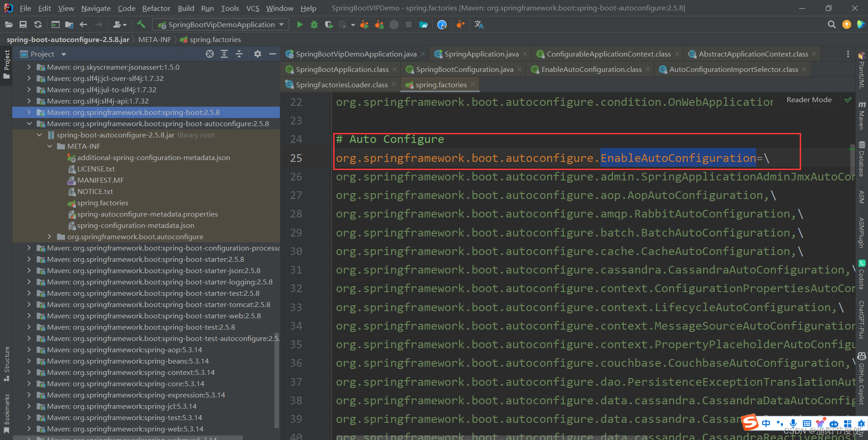868x440 pixels.
Task: Click the green inspection checkmark in editor
Action: tap(848, 99)
